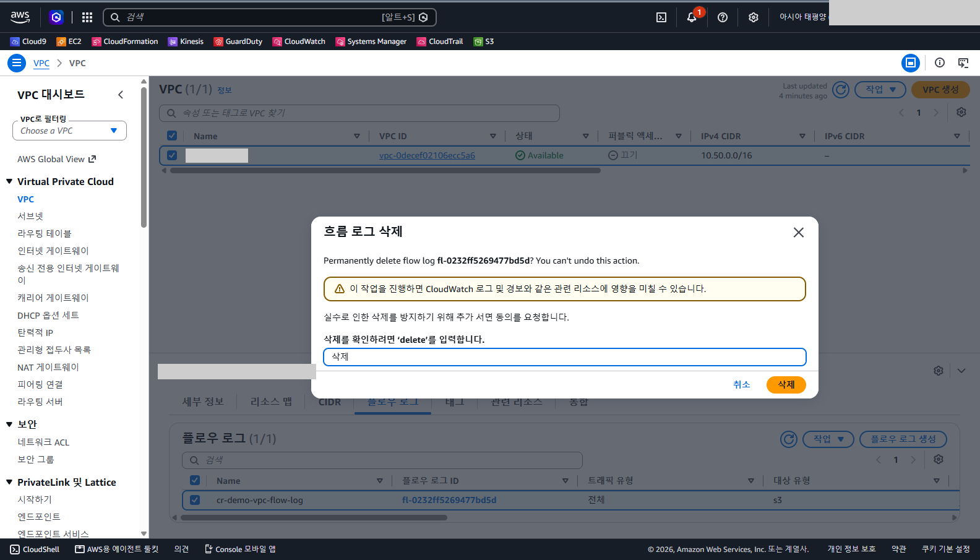Collapse the security (보안) section
Screen dimensions: 980x560
point(9,424)
